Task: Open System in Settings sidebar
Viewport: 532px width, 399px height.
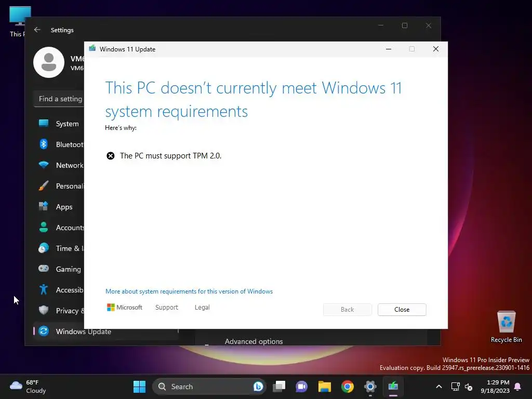Action: pyautogui.click(x=59, y=124)
